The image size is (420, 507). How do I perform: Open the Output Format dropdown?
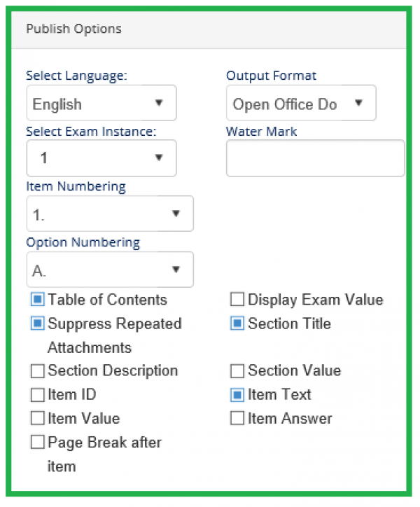[301, 103]
